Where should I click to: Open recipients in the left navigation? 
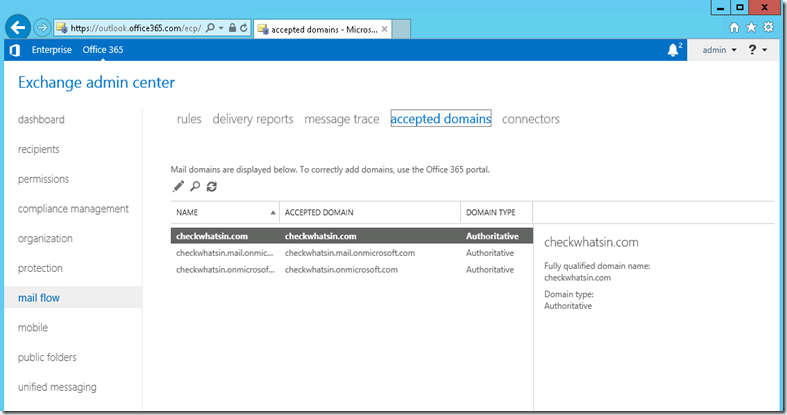click(x=39, y=149)
